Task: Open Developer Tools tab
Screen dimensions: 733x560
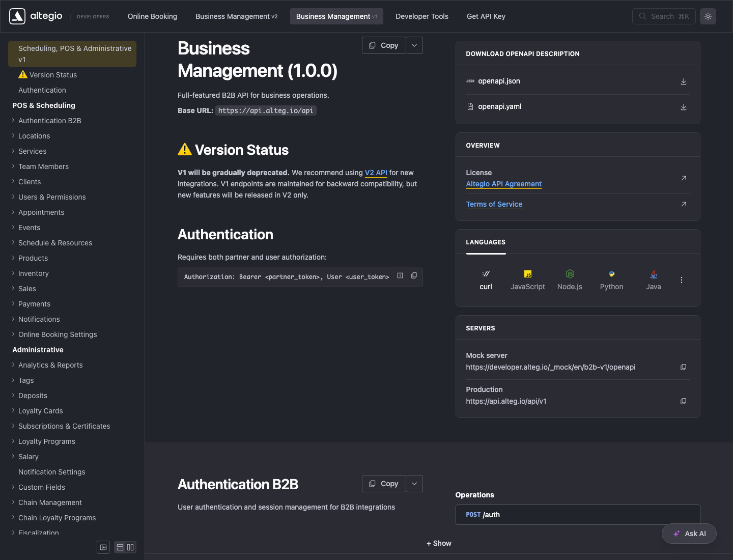Action: [422, 16]
